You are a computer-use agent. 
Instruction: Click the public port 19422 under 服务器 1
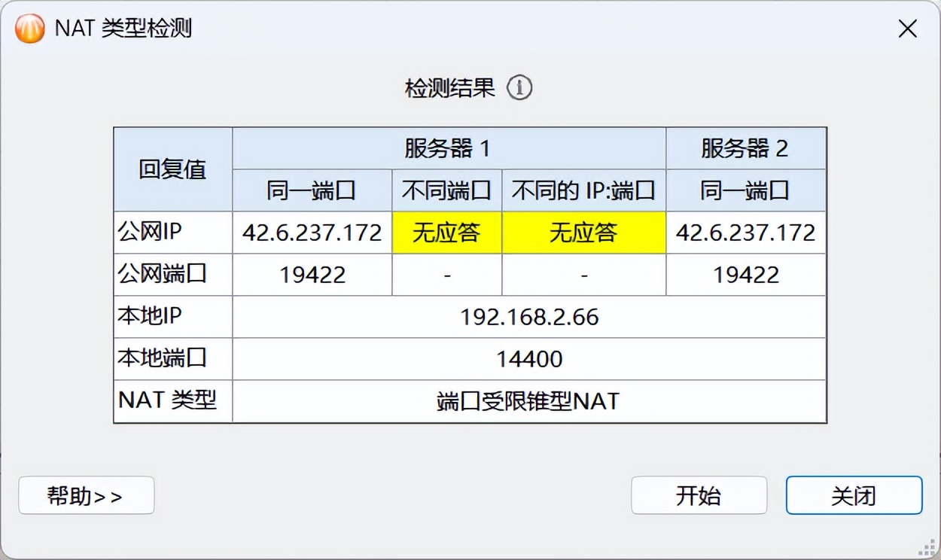(x=311, y=274)
